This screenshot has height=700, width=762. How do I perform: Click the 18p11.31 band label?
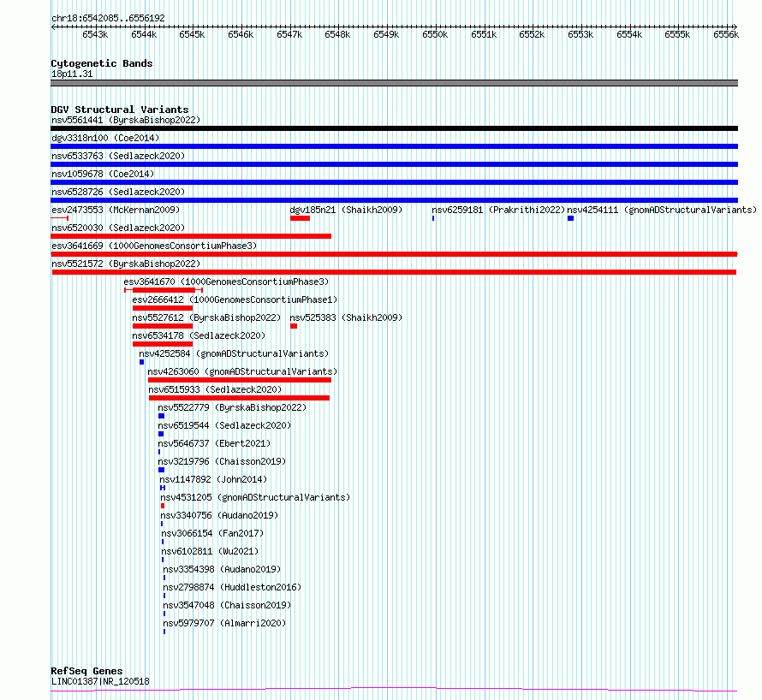72,74
